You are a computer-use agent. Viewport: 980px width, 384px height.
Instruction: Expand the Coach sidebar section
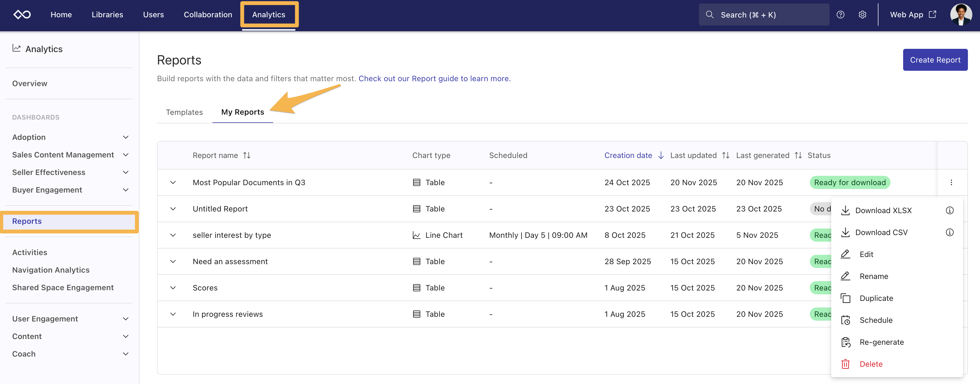click(125, 354)
